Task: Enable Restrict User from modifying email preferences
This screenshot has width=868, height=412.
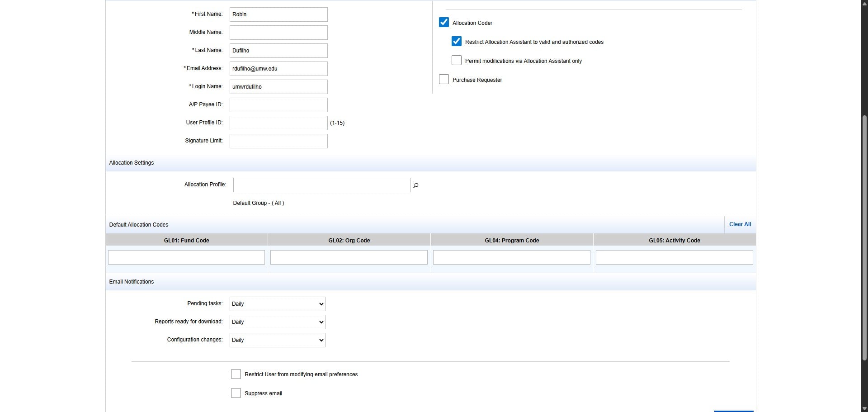Action: click(236, 374)
